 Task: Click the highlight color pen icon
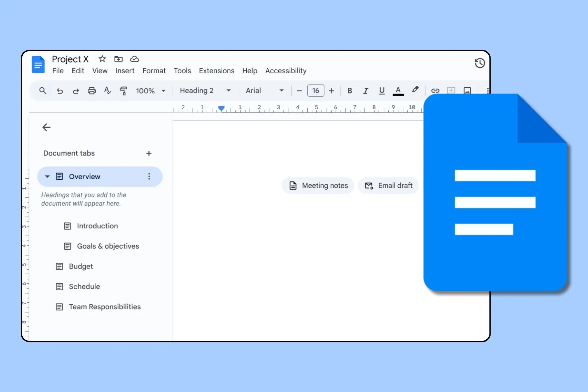[415, 90]
